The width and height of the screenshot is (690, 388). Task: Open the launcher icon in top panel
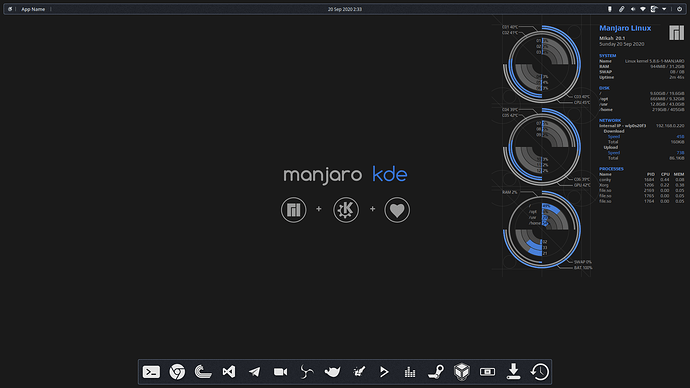(10, 9)
